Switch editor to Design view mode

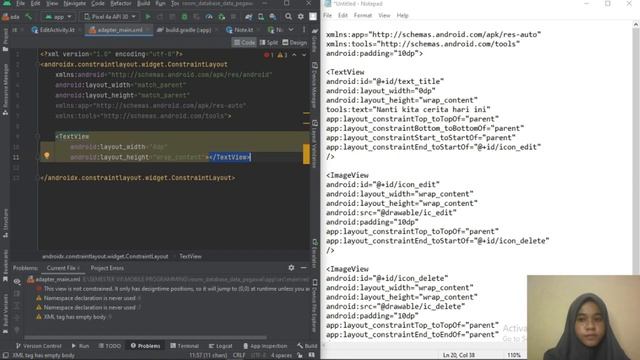pyautogui.click(x=294, y=42)
